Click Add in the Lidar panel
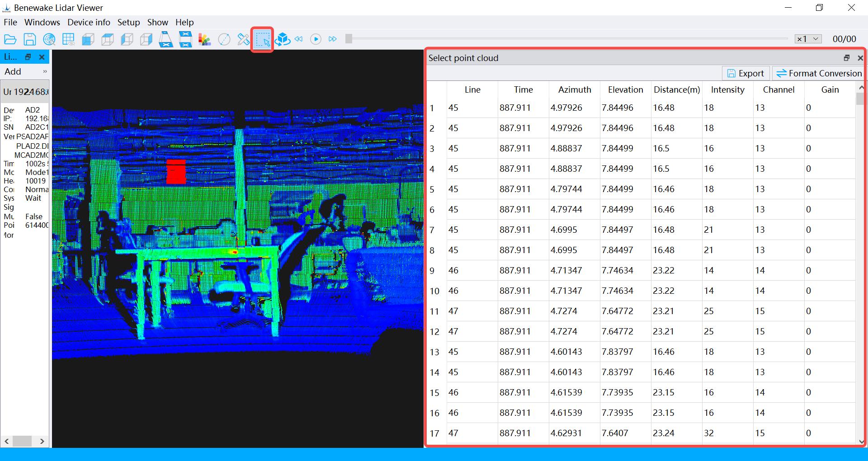Image resolution: width=868 pixels, height=461 pixels. pyautogui.click(x=13, y=71)
